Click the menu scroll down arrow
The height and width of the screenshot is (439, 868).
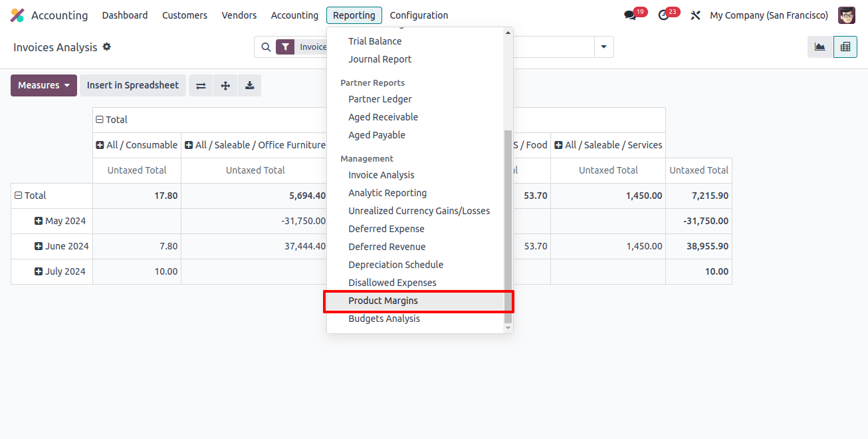[508, 328]
